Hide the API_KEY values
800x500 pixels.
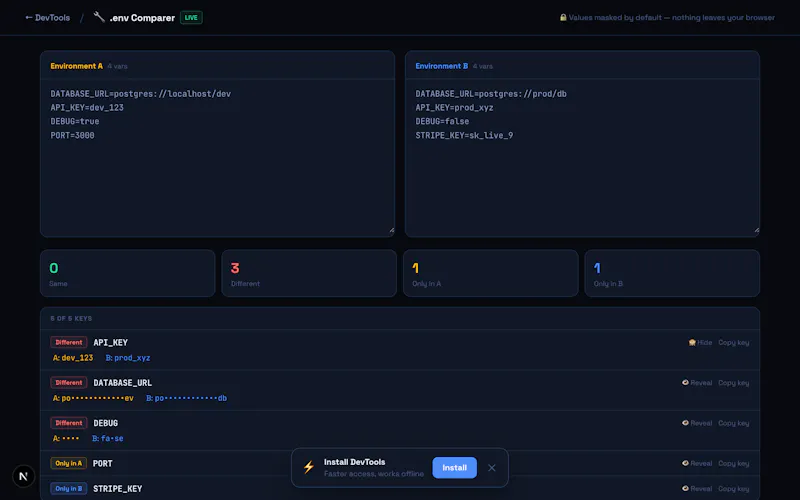700,342
